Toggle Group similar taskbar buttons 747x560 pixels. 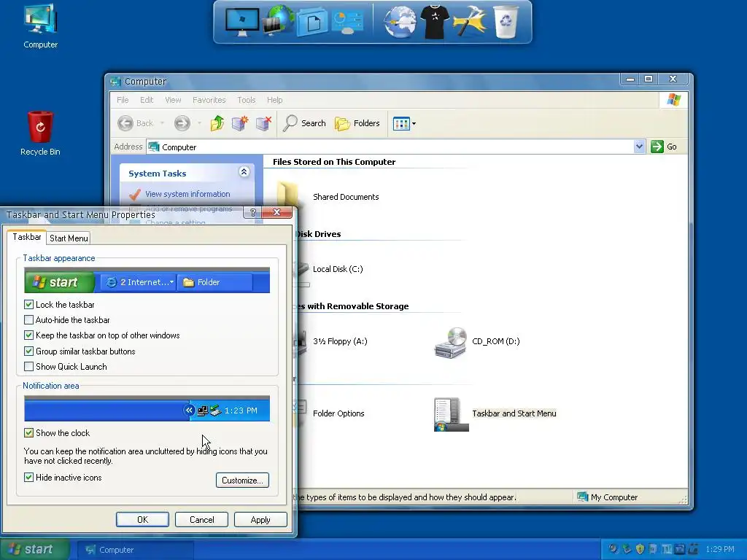coord(28,351)
